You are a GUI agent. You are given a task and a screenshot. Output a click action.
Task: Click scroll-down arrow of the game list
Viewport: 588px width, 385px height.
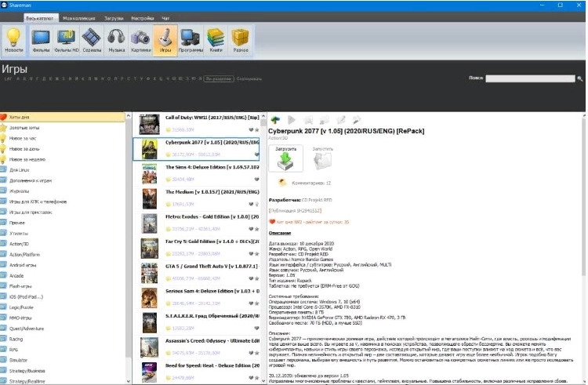[x=263, y=381]
